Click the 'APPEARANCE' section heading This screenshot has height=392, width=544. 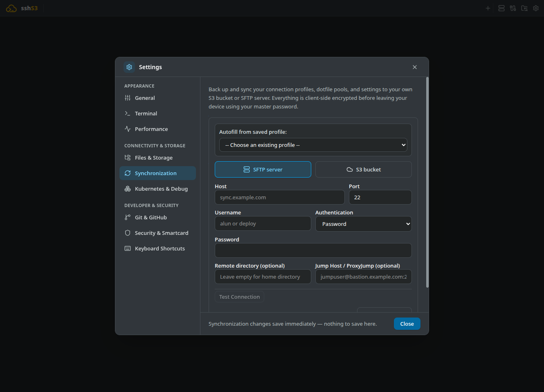(139, 86)
